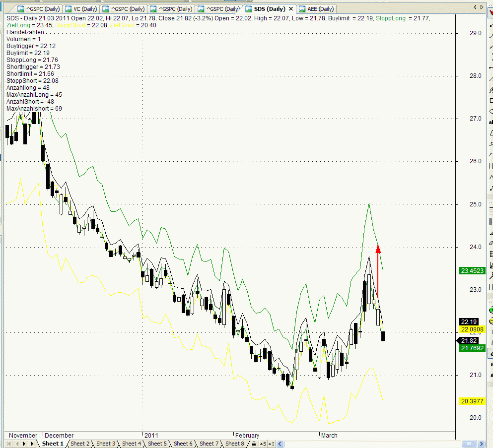Viewport: 493px width, 448px height.
Task: Go to next sheet with the nav arrow
Action: 24,444
